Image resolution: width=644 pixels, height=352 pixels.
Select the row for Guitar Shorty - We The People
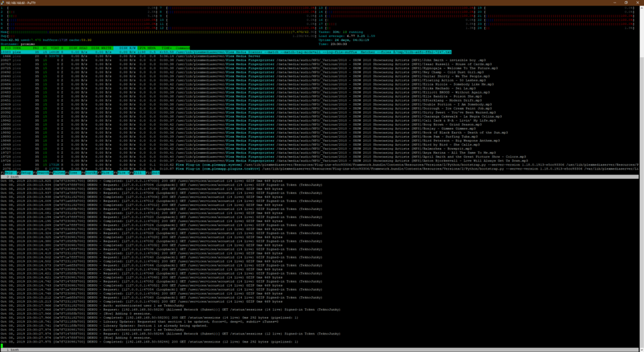245,76
